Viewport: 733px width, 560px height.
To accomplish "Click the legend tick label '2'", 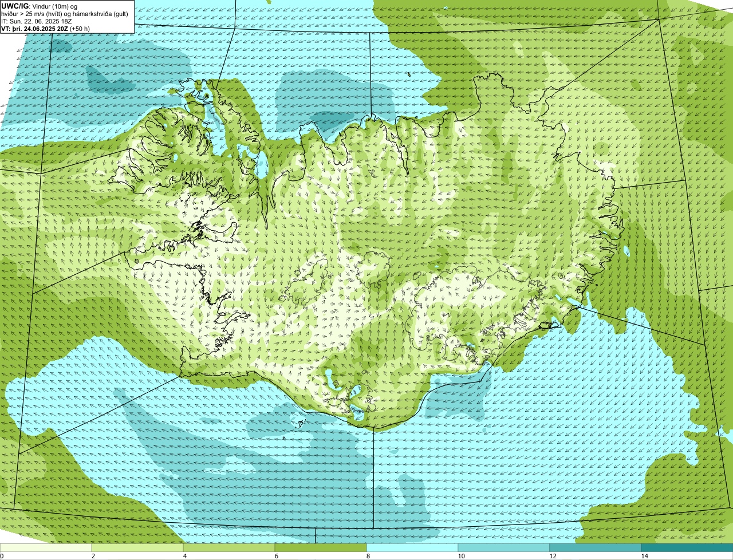I will tap(93, 556).
